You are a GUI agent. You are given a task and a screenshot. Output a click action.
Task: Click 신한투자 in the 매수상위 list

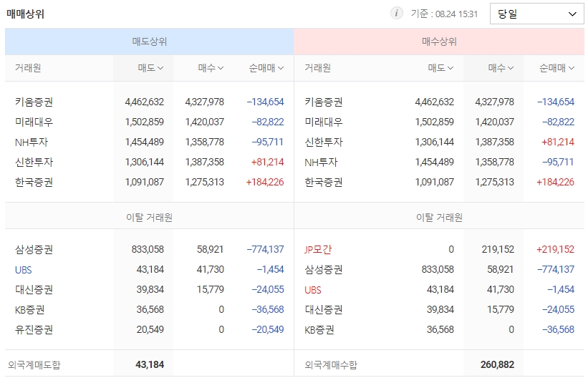[324, 142]
